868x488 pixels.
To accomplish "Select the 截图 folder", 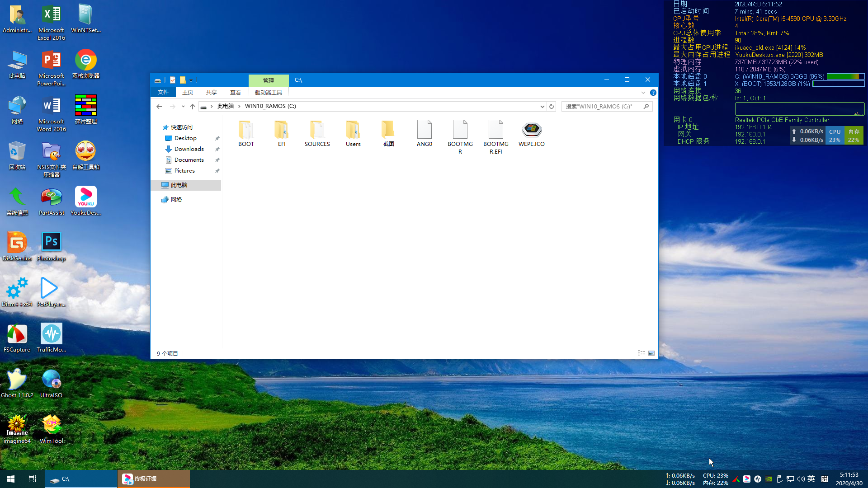I will pos(389,134).
